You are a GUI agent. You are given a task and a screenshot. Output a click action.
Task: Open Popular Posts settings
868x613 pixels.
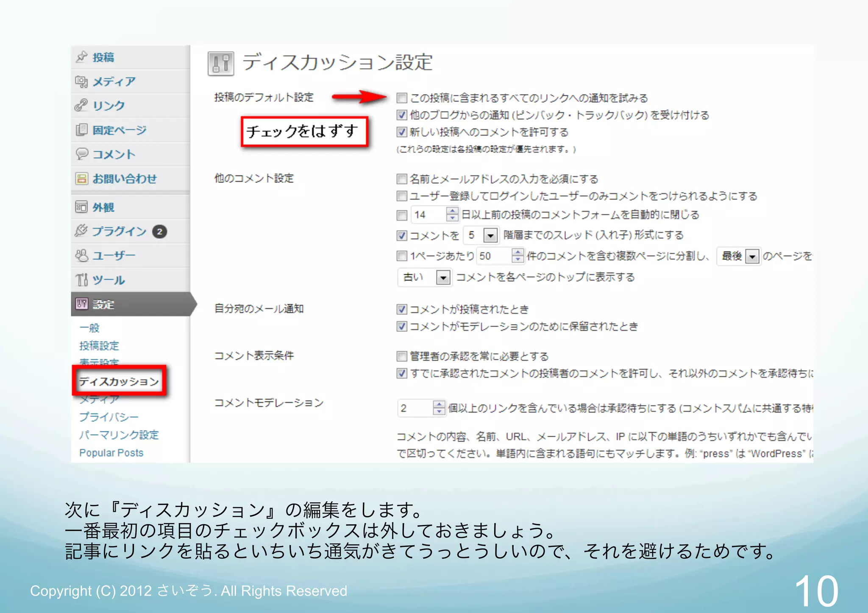pos(111,453)
